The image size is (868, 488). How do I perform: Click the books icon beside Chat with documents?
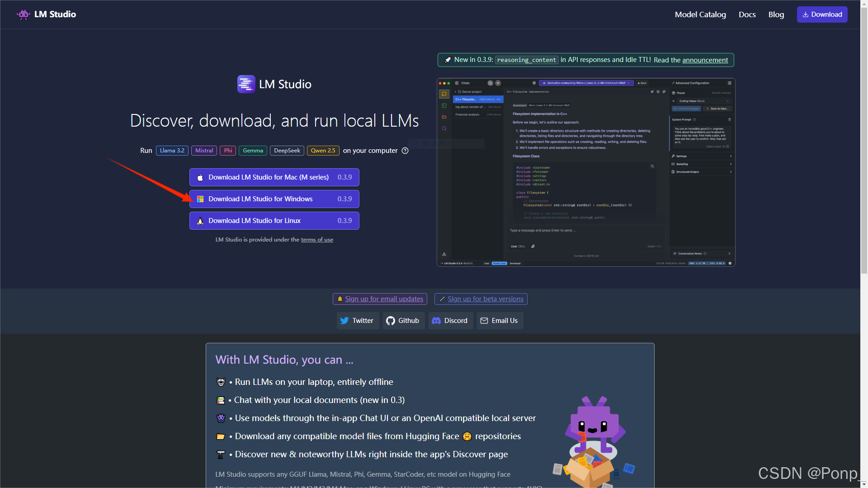(x=221, y=400)
